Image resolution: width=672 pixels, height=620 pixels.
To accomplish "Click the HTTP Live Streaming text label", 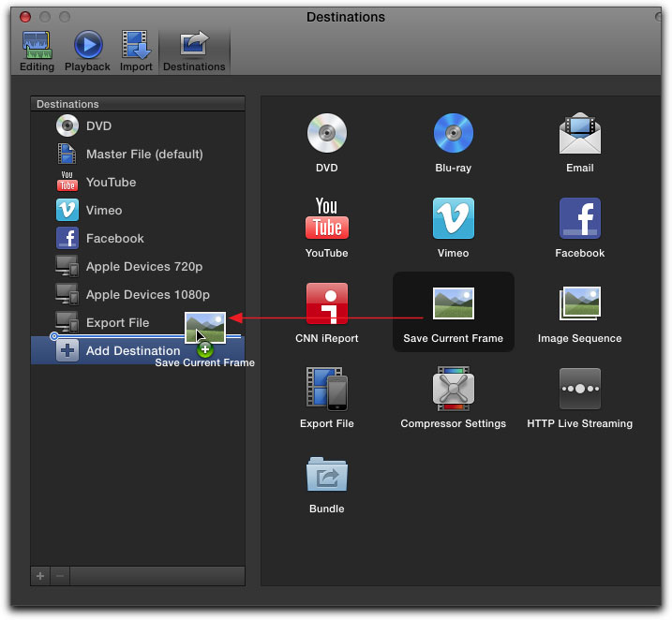I will (580, 423).
